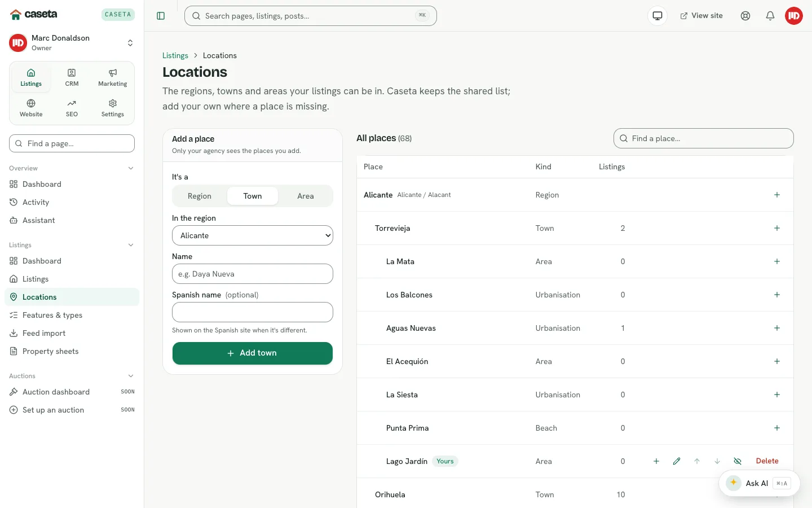Open Feed import page
Image resolution: width=812 pixels, height=508 pixels.
[x=72, y=333]
